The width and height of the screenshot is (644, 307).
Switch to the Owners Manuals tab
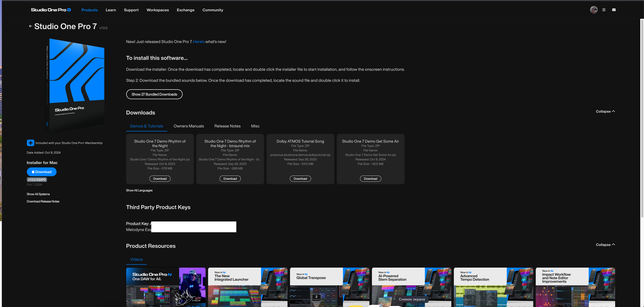[188, 126]
